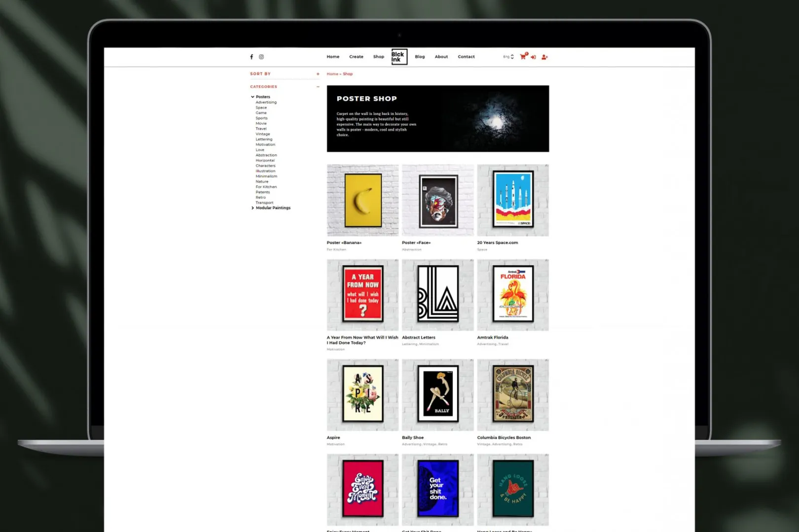
Task: Click the Home breadcrumb link
Action: tap(332, 74)
